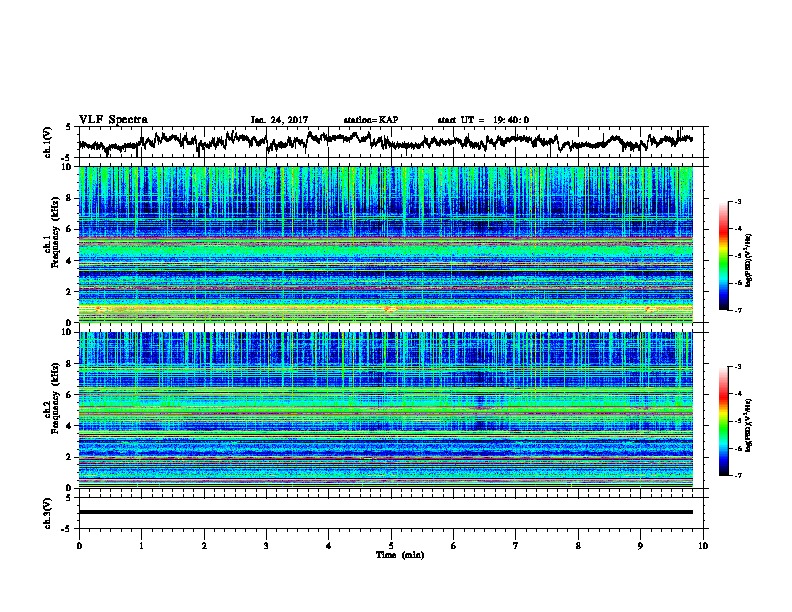The width and height of the screenshot is (792, 612).
Task: Click the red burst near 5 min in ch.1
Action: coord(388,309)
